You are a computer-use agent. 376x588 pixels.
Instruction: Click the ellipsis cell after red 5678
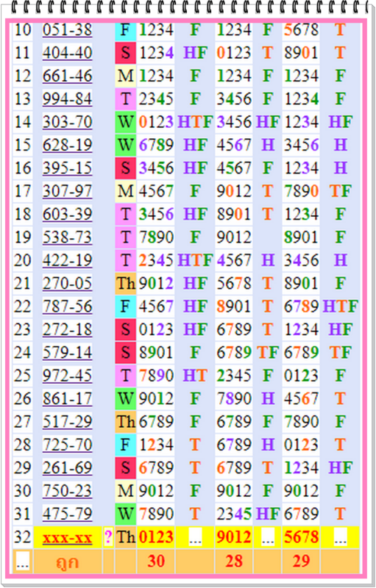[x=340, y=538]
